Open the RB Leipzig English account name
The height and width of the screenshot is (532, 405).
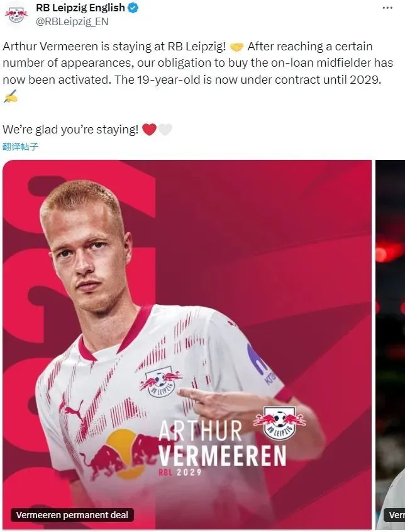pyautogui.click(x=80, y=8)
